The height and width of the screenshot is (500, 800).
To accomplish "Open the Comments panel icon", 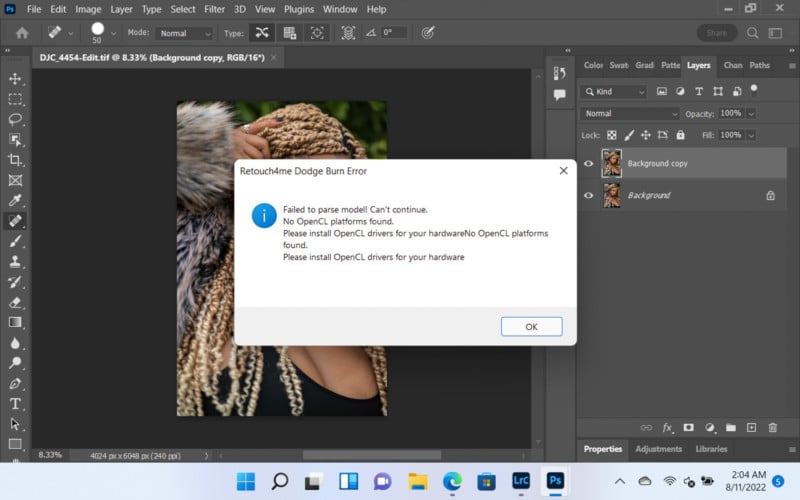I will tap(559, 94).
